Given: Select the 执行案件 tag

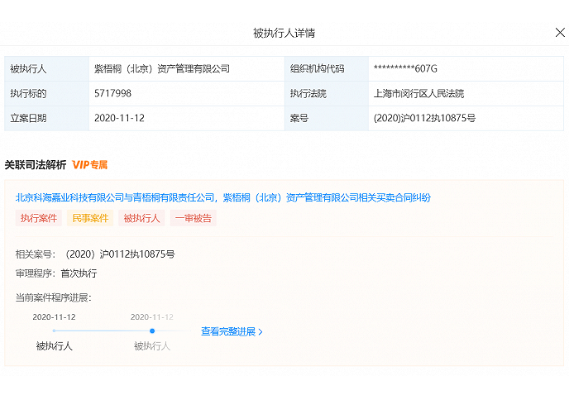Looking at the screenshot, I should 38,218.
